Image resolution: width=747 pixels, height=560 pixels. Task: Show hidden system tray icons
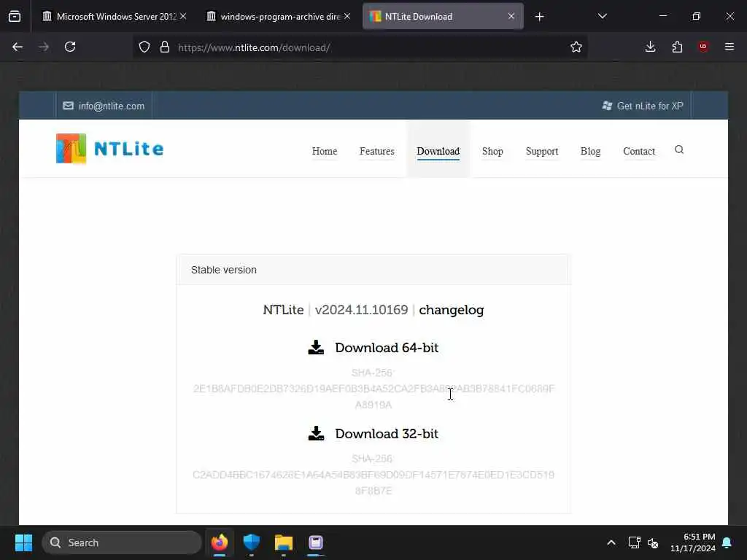tap(611, 542)
